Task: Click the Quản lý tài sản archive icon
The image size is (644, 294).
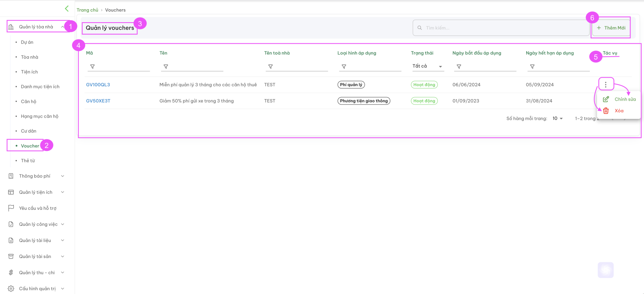Action: (x=11, y=256)
